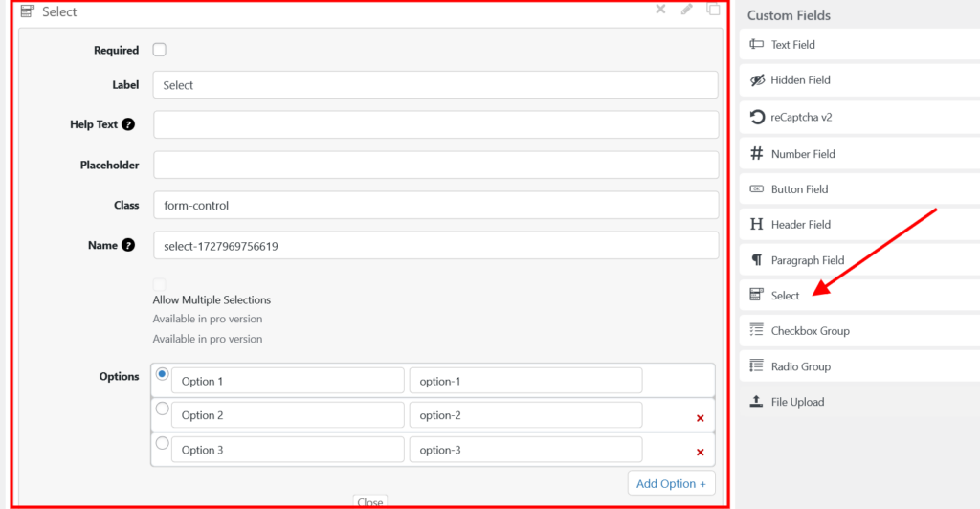Pick Radio Group from Custom Fields

pyautogui.click(x=800, y=366)
